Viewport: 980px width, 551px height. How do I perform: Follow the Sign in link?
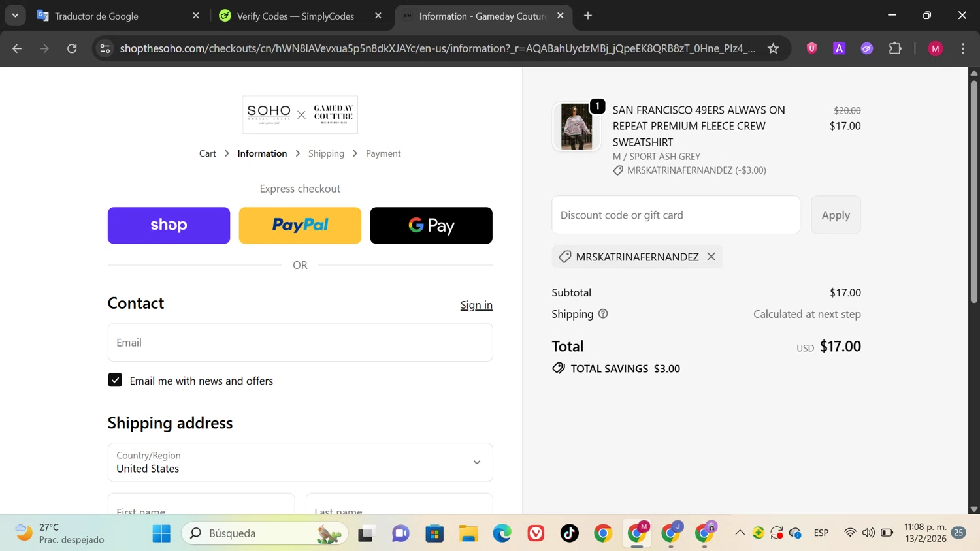pos(476,305)
